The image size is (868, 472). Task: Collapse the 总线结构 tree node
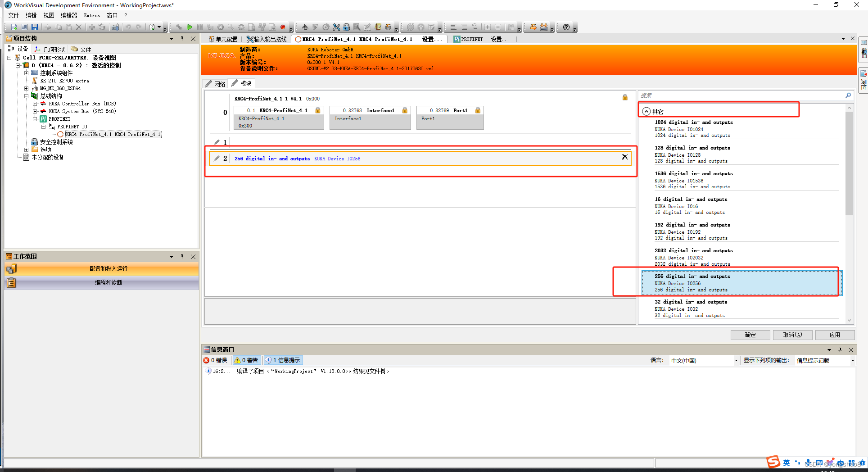pos(26,96)
